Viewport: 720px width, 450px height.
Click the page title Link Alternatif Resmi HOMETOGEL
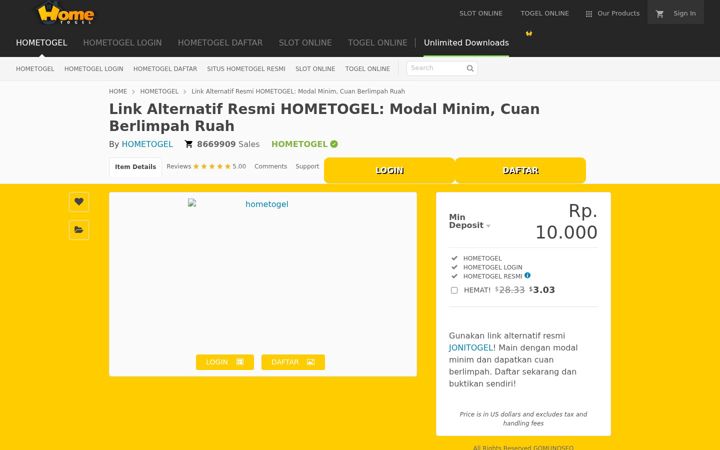tap(324, 117)
